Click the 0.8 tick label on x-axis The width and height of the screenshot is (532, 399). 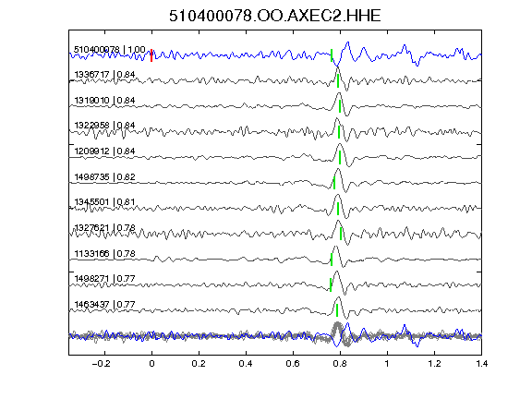[340, 364]
